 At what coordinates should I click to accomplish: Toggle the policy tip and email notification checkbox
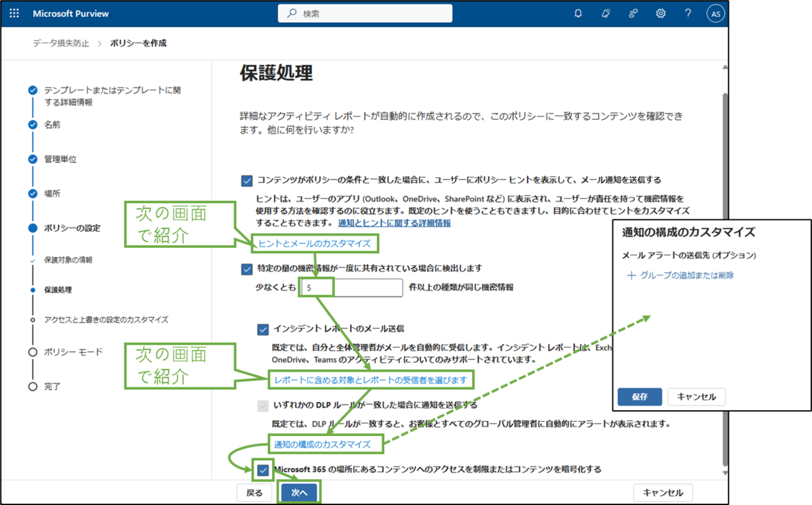pos(246,180)
